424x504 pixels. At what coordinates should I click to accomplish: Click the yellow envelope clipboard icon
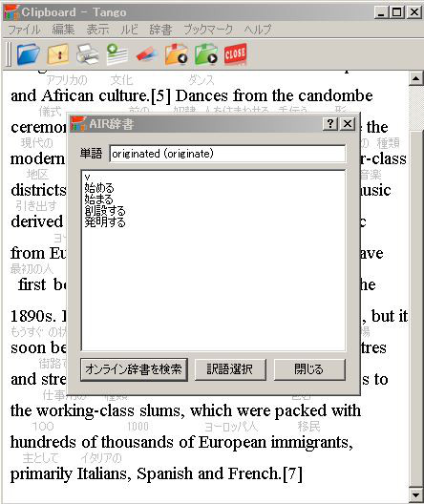click(58, 54)
